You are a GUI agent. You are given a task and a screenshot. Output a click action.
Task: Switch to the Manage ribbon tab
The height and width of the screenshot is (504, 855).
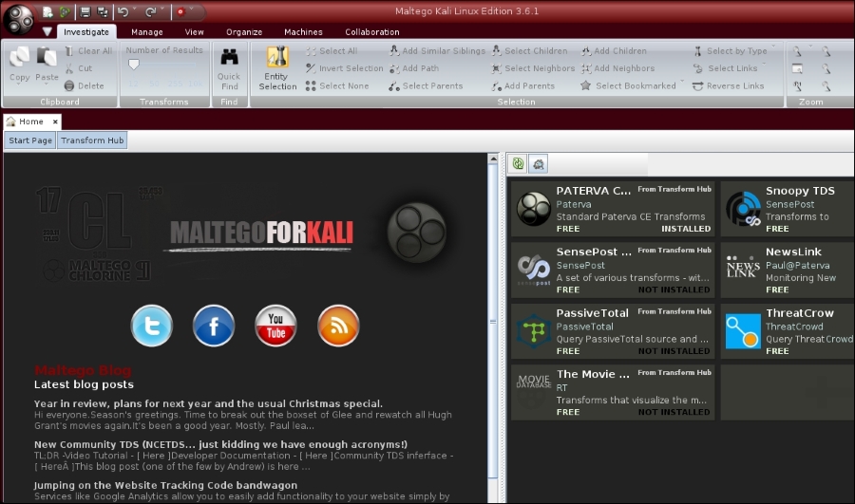pos(146,32)
